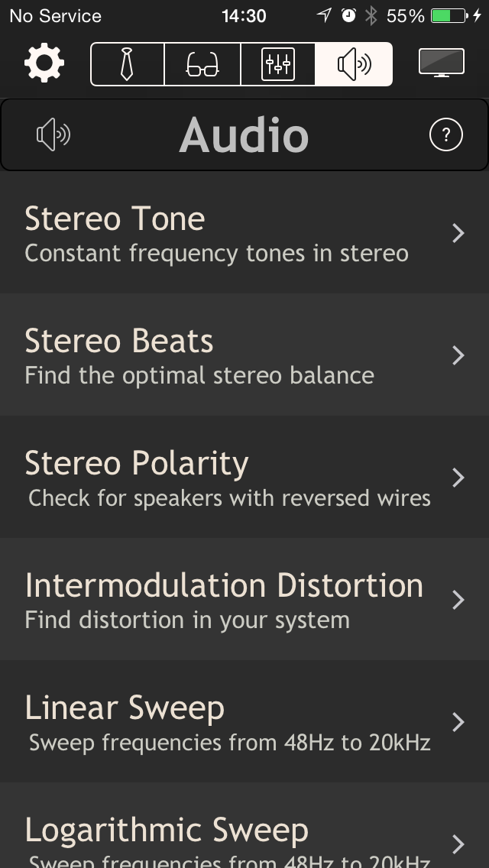489x868 pixels.
Task: Expand Stereo Beats chevron arrow
Action: [458, 355]
